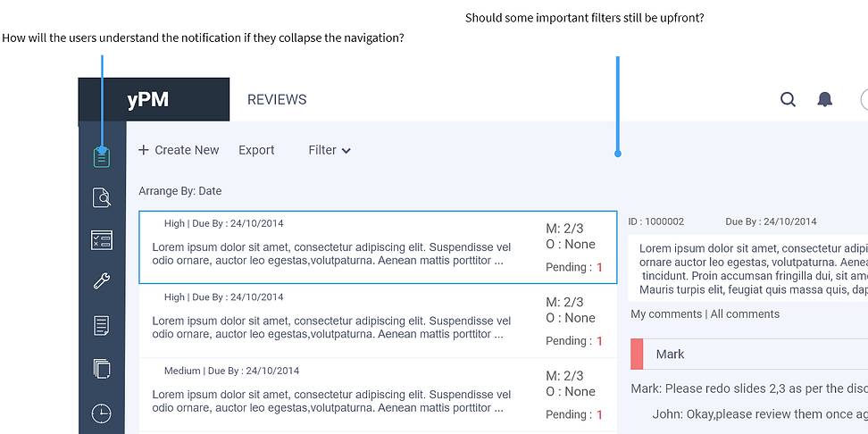Click the search magnifier in top bar

(x=788, y=100)
